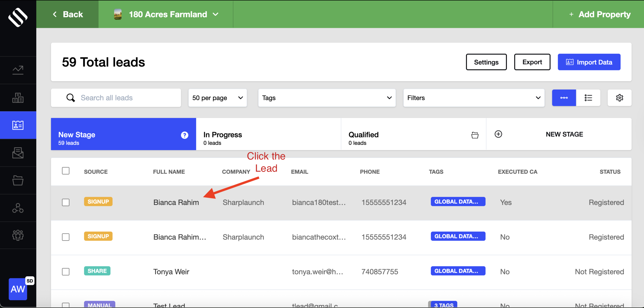Screen dimensions: 644x308
Task: Click the tonya.weir@h… email cell
Action: coord(317,272)
